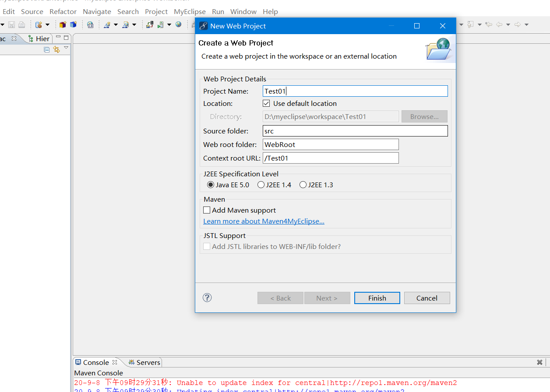550x392 pixels.
Task: Close the package explorer tab via X
Action: coord(14,38)
